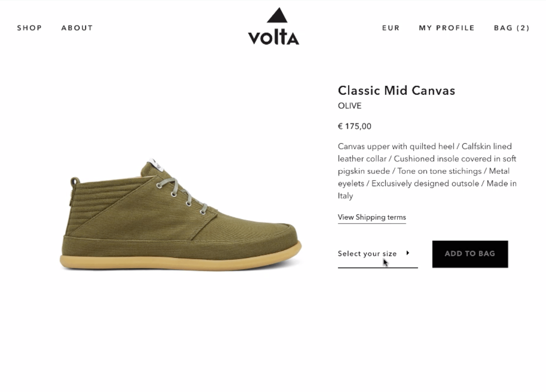Click the Volta wordmark logo
This screenshot has height=392, width=546.
(x=273, y=38)
